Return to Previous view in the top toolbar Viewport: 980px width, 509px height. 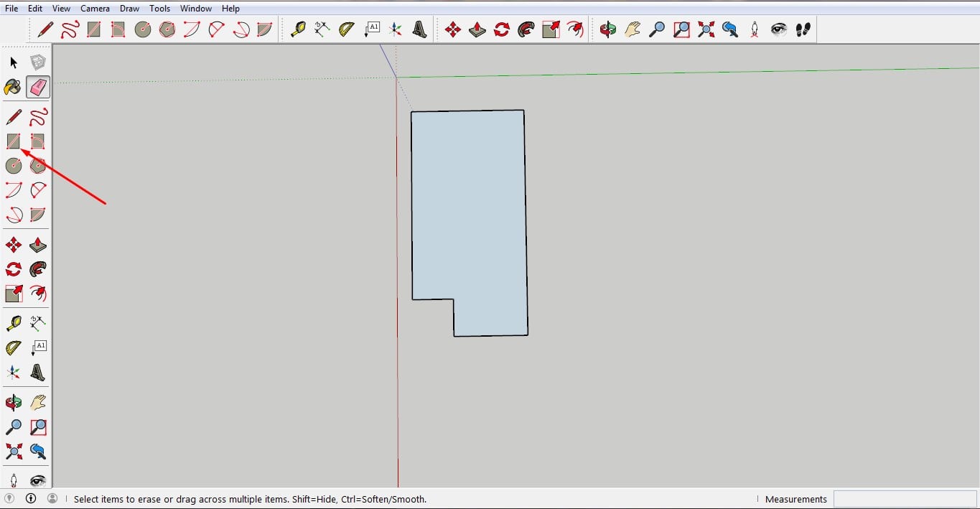point(730,29)
